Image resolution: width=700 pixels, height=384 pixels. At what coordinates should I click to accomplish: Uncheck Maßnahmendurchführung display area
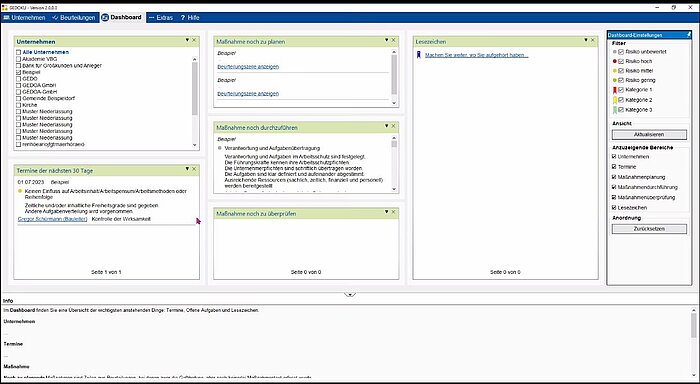click(x=614, y=188)
